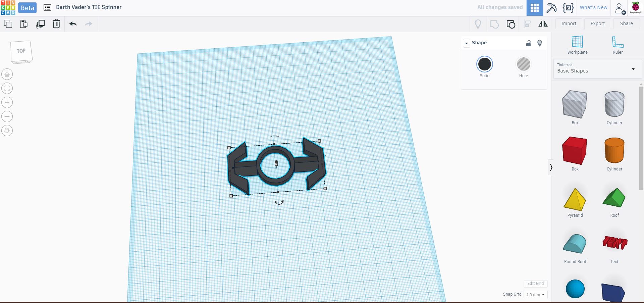
Task: Click the shapes panel scrollbar
Action: [641, 138]
